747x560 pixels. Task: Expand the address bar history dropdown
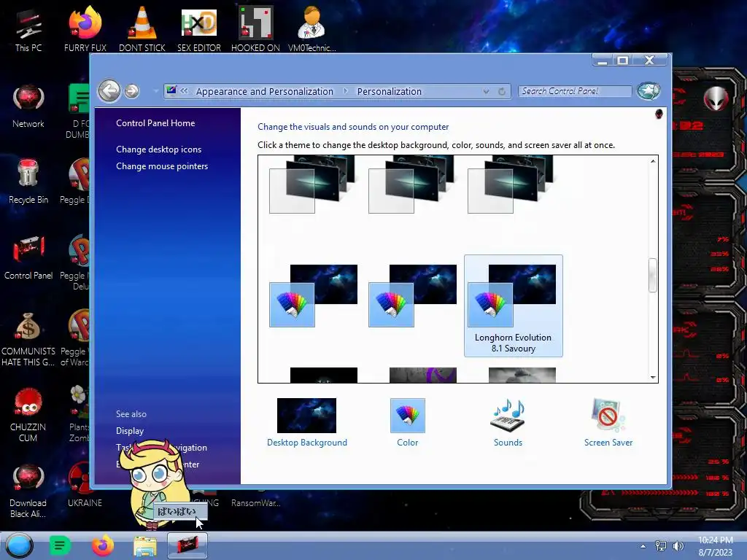point(486,91)
